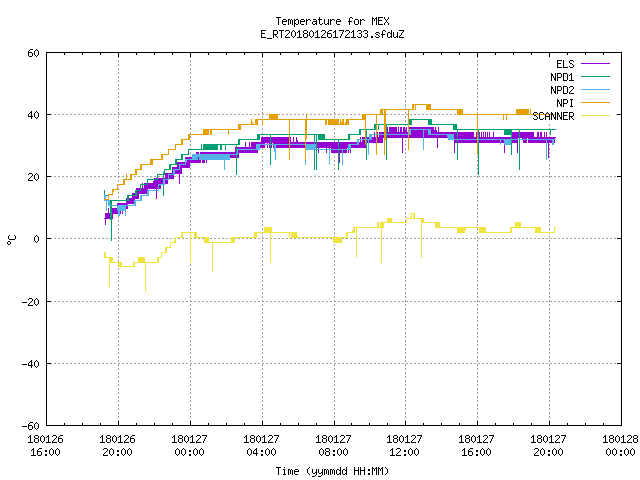Click the y-axis value 20
The width and height of the screenshot is (640, 480).
click(x=33, y=177)
